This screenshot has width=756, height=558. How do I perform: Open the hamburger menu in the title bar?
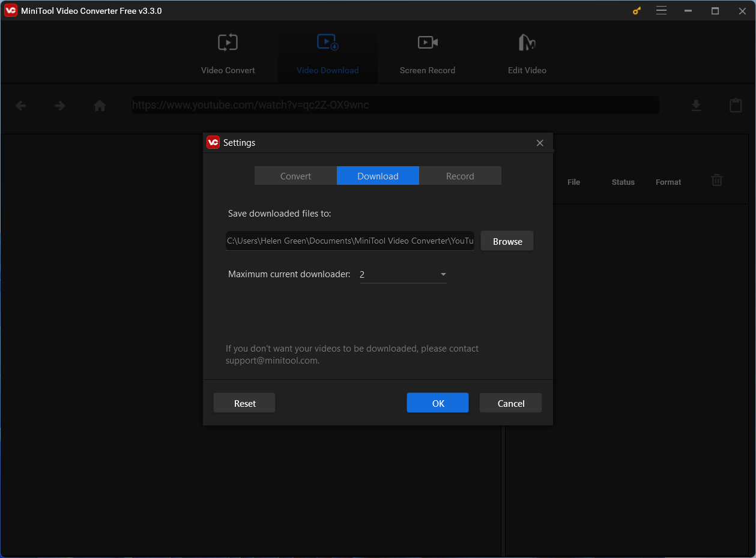[x=661, y=10]
